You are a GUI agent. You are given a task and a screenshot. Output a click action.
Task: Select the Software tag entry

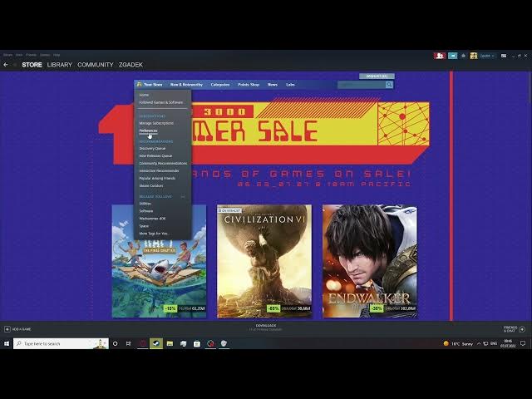tap(146, 211)
